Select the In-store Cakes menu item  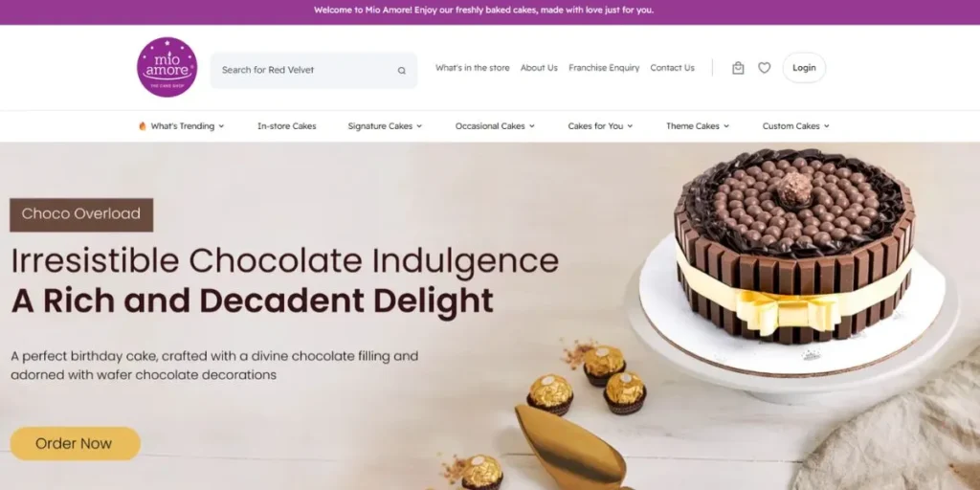(x=287, y=126)
